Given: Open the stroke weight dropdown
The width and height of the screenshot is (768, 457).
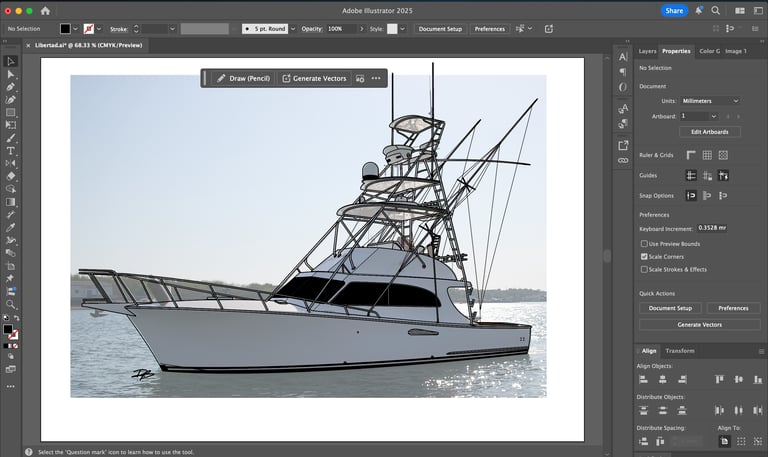Looking at the screenshot, I should [x=172, y=29].
